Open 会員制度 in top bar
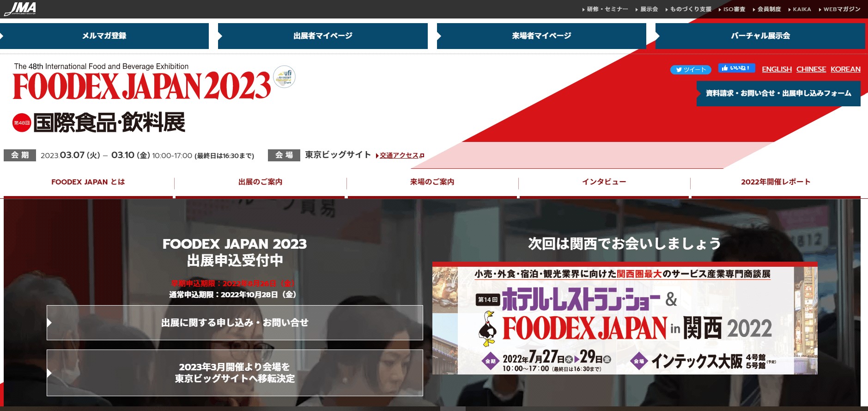 pos(767,9)
